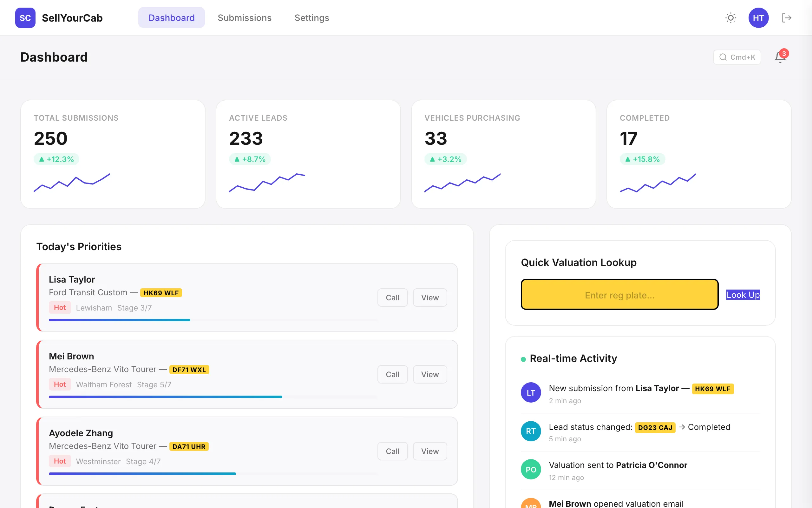Click the SC logo icon
Screen dimensions: 812x508
(x=25, y=18)
